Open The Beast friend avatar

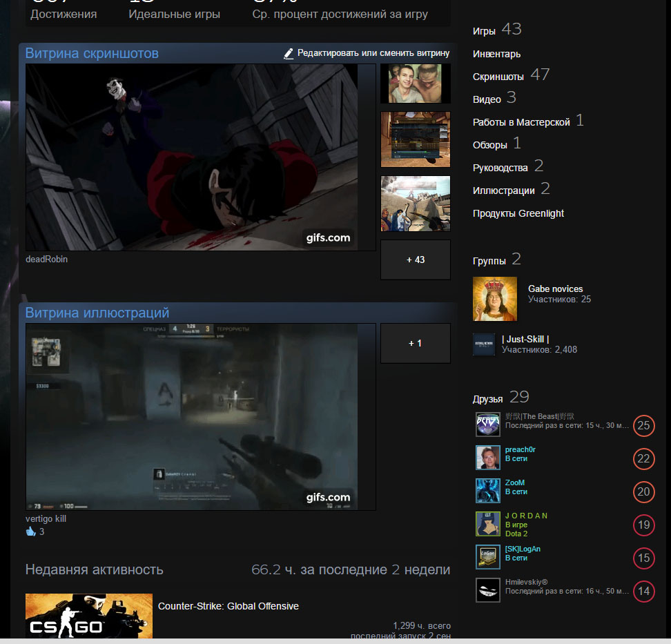488,425
